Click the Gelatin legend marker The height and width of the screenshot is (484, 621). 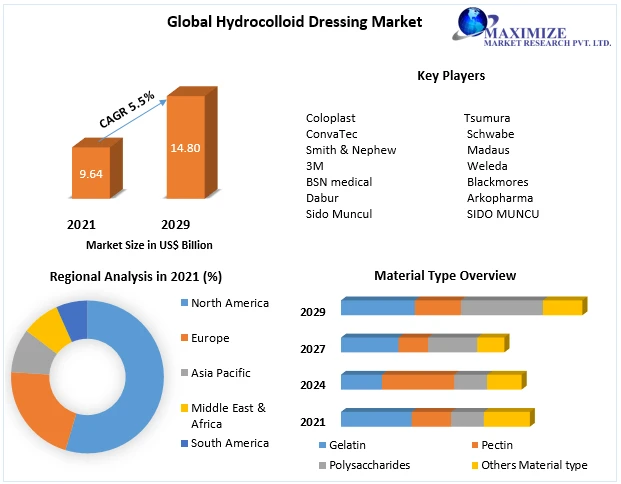[323, 445]
